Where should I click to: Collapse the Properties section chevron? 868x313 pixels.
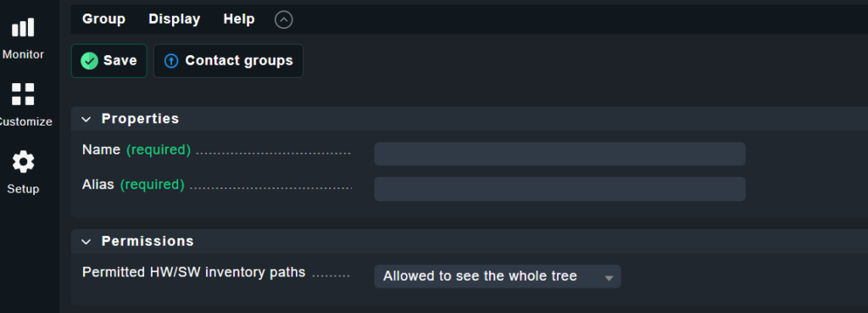point(86,119)
